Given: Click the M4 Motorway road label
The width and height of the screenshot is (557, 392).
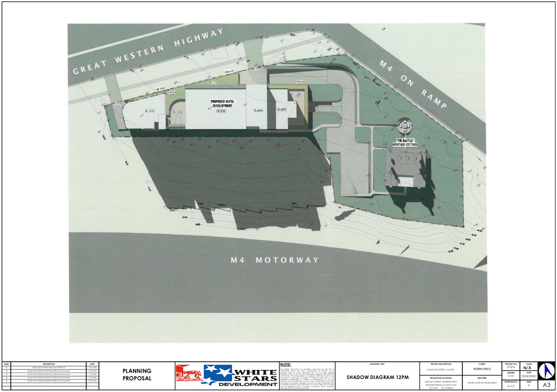Looking at the screenshot, I should (275, 260).
